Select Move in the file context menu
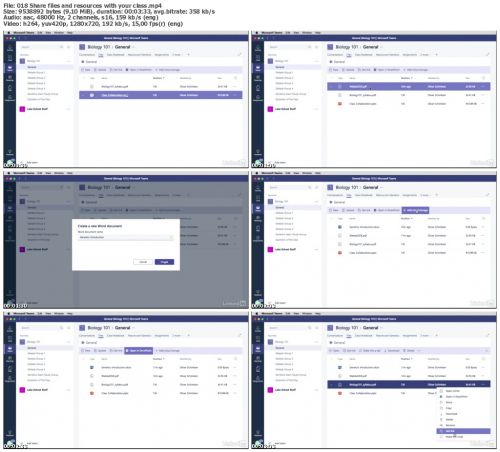 (x=463, y=402)
